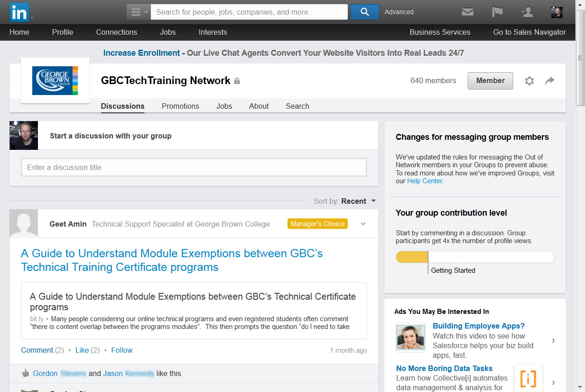This screenshot has width=585, height=392.
Task: Open Business Services menu
Action: pyautogui.click(x=440, y=32)
